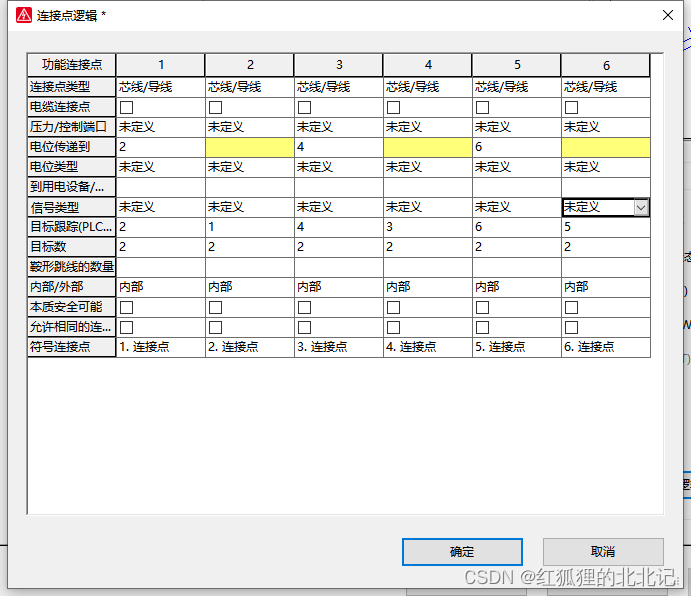Image resolution: width=691 pixels, height=596 pixels.
Task: Select the 鞍形跳线的数量 row header
Action: point(72,267)
